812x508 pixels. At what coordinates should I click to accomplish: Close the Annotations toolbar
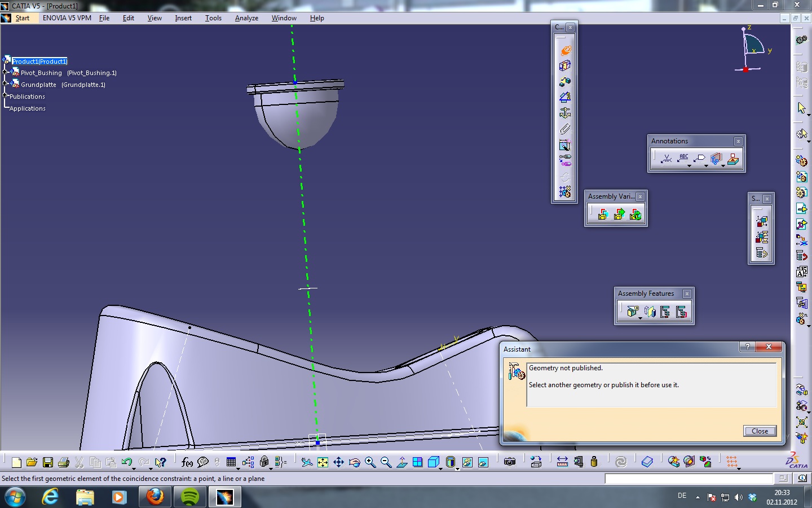click(738, 141)
